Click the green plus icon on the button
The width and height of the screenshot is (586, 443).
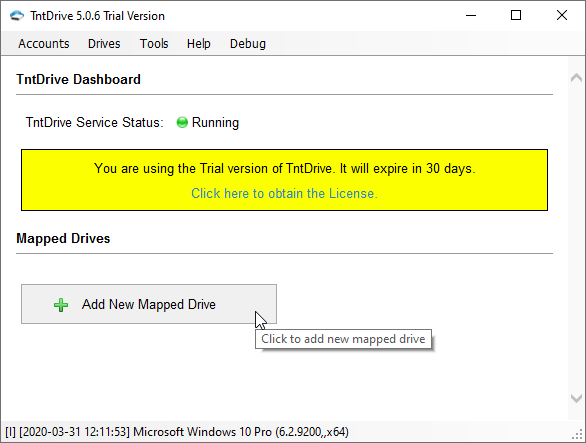pos(61,305)
